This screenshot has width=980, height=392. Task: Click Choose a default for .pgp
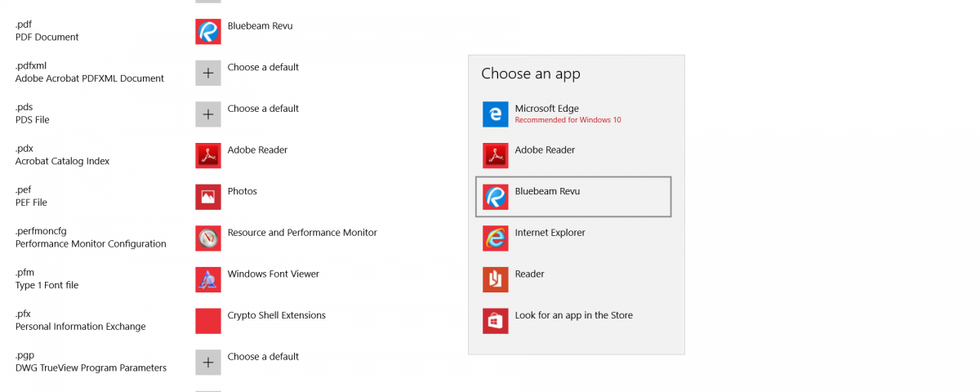click(263, 357)
